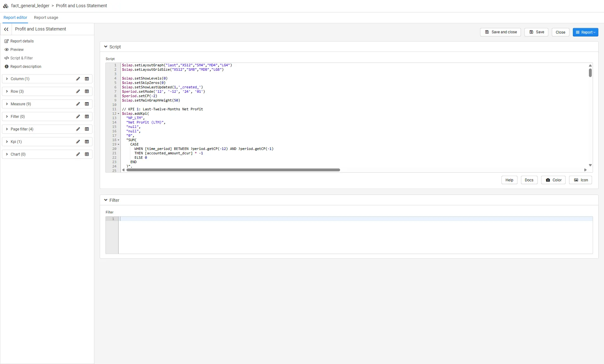604x364 pixels.
Task: Edit Kpi (1) with pencil icon
Action: [x=78, y=142]
